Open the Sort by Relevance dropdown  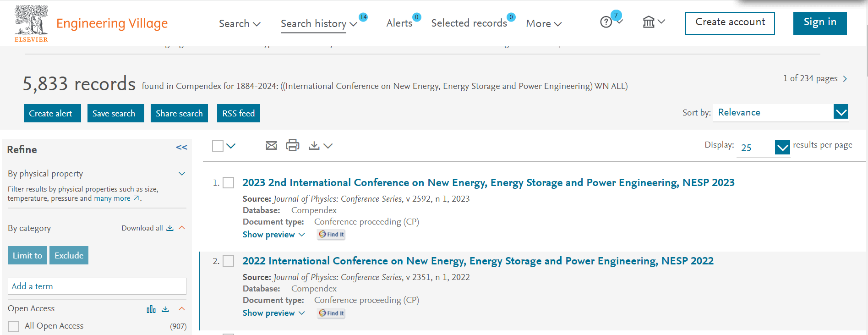coord(781,112)
